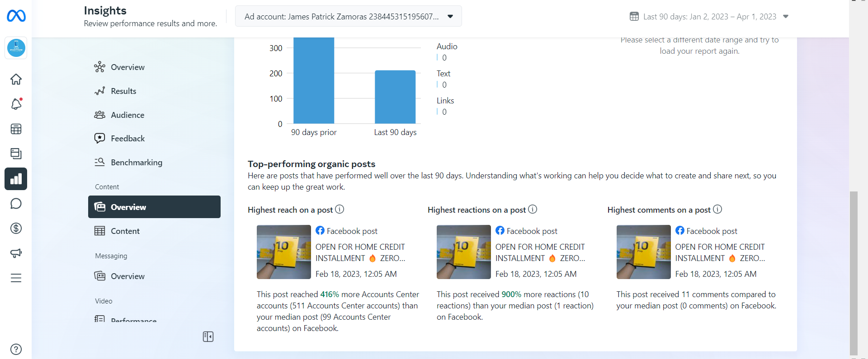
Task: Open Results in the Insights menu
Action: pos(123,91)
